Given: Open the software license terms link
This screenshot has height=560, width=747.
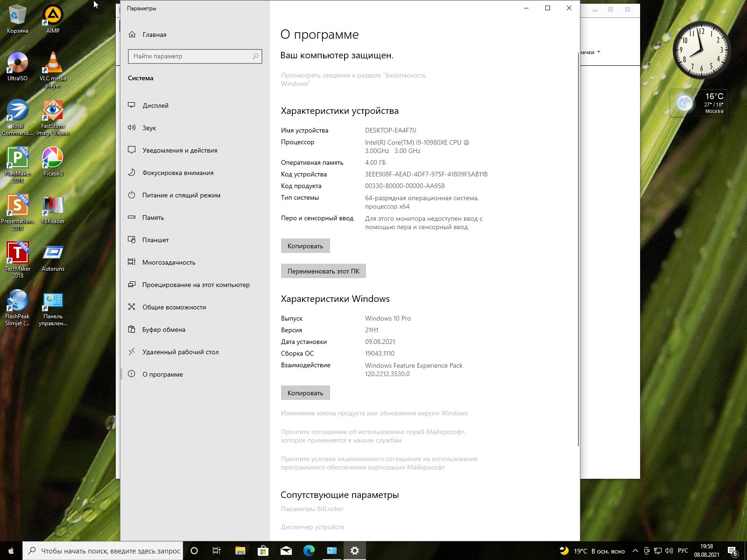Looking at the screenshot, I should pos(379,463).
